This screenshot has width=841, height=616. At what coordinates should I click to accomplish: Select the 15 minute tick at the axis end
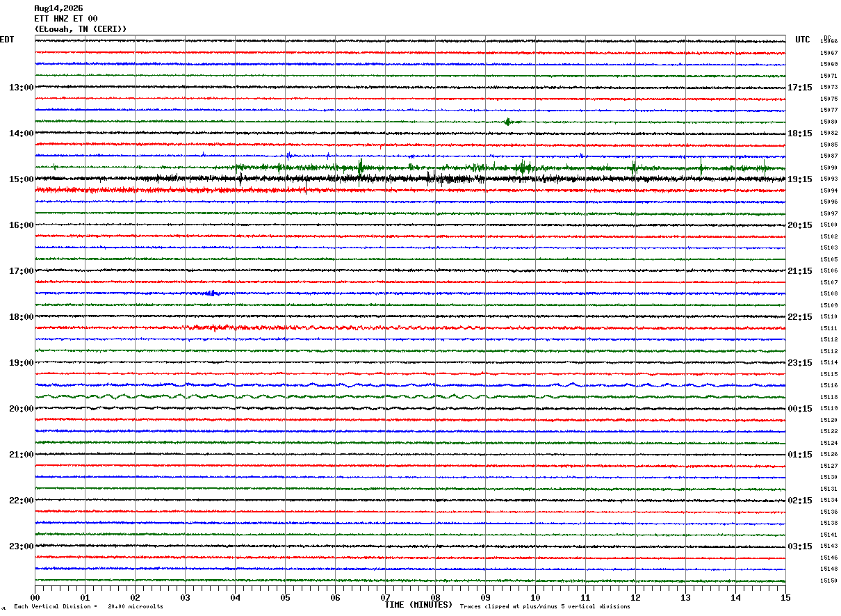point(785,597)
